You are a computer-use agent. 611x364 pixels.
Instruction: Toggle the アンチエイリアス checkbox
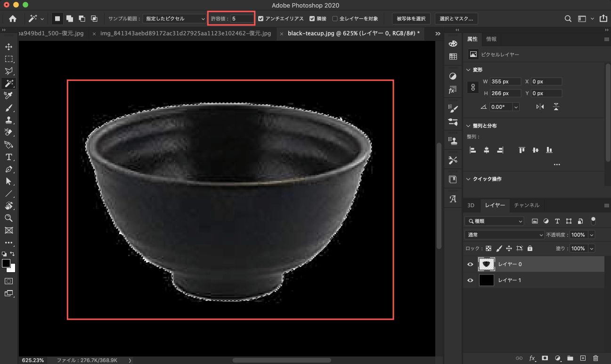pos(261,19)
